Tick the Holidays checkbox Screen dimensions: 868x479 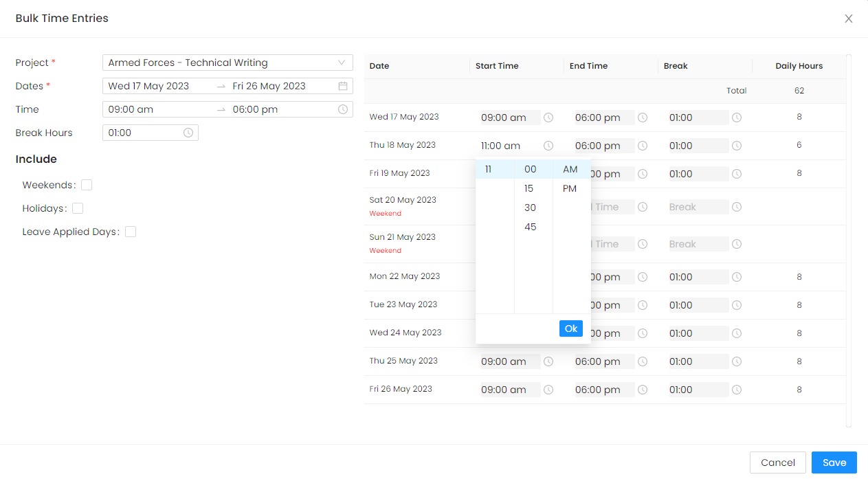coord(78,208)
